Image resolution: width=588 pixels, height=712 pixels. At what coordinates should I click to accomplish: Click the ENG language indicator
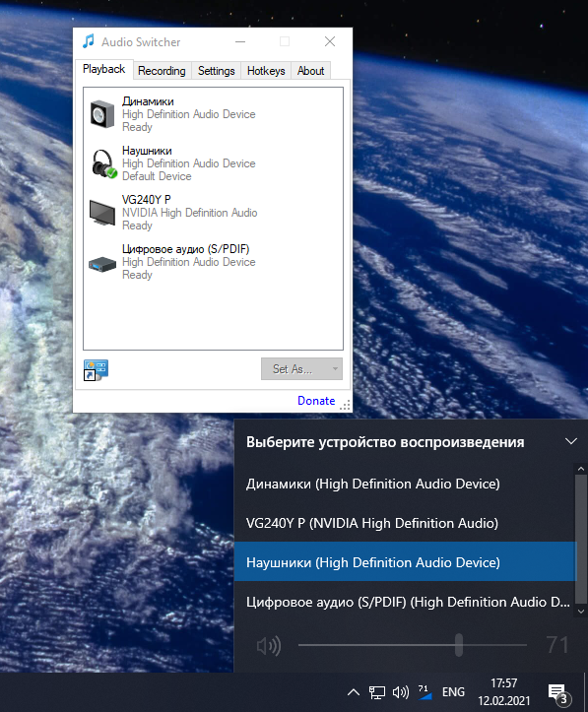pyautogui.click(x=453, y=692)
